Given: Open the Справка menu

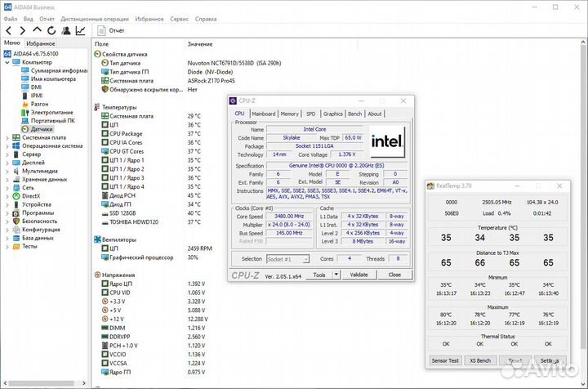Looking at the screenshot, I should pyautogui.click(x=206, y=19).
